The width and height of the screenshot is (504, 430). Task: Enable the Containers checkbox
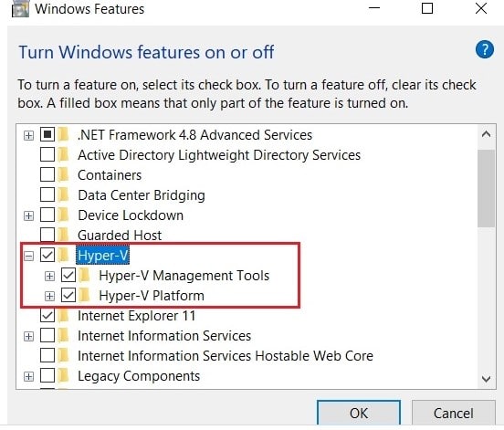pos(47,174)
